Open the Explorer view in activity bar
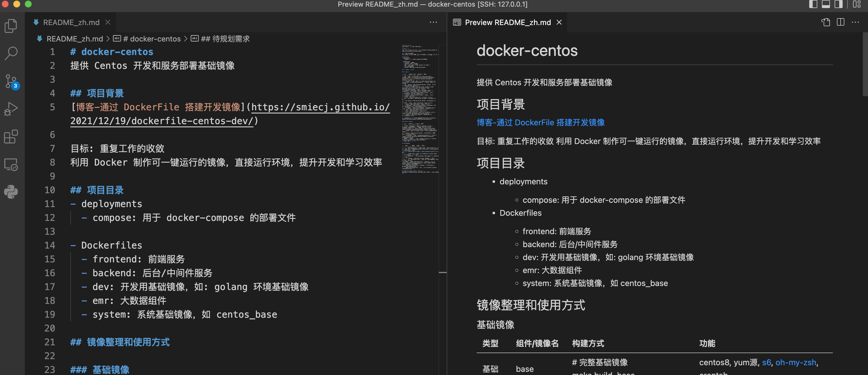Image resolution: width=868 pixels, height=375 pixels. pyautogui.click(x=11, y=26)
